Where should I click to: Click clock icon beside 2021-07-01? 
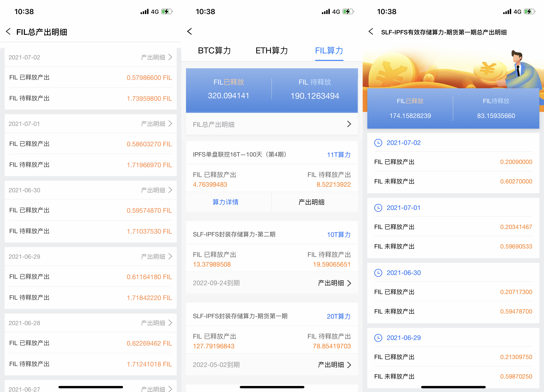click(x=378, y=208)
